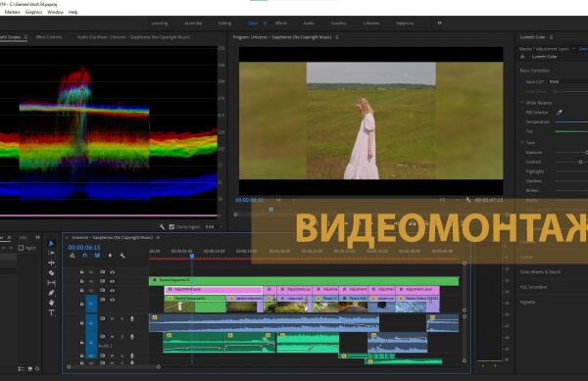Mute the first audio track (M)
The height and width of the screenshot is (381, 588).
click(112, 319)
